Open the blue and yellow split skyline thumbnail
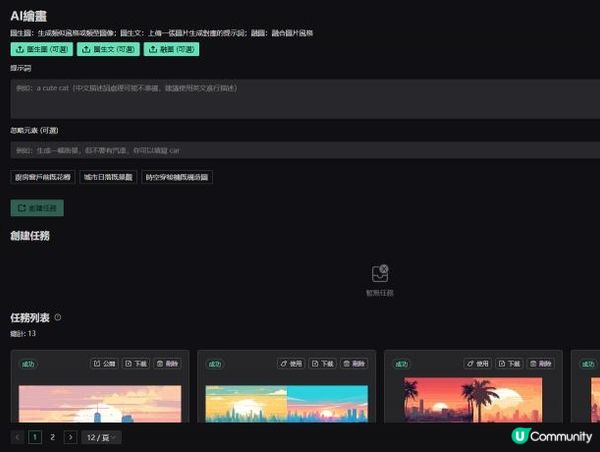Screen dimensions: 600x452 287,404
